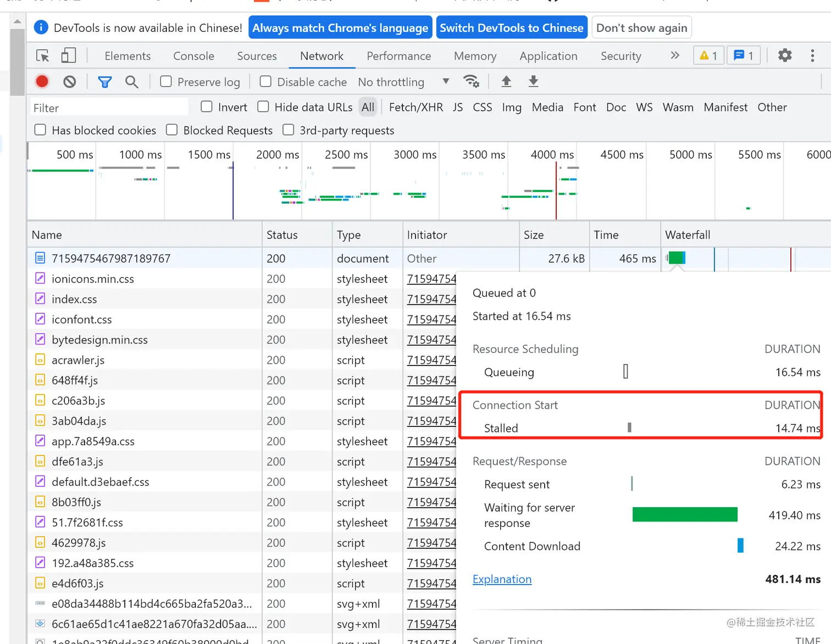Screen dimensions: 831x644
Task: Open the three-dot customize menu
Action: [812, 55]
